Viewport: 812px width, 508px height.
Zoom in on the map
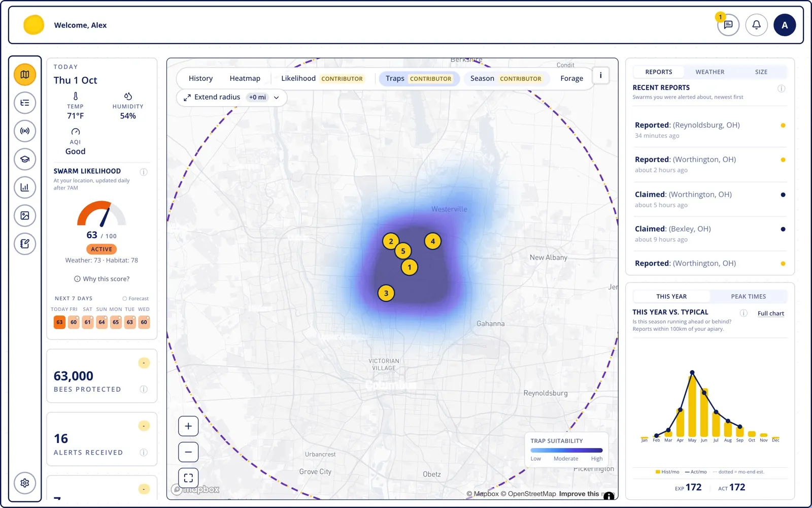tap(188, 426)
